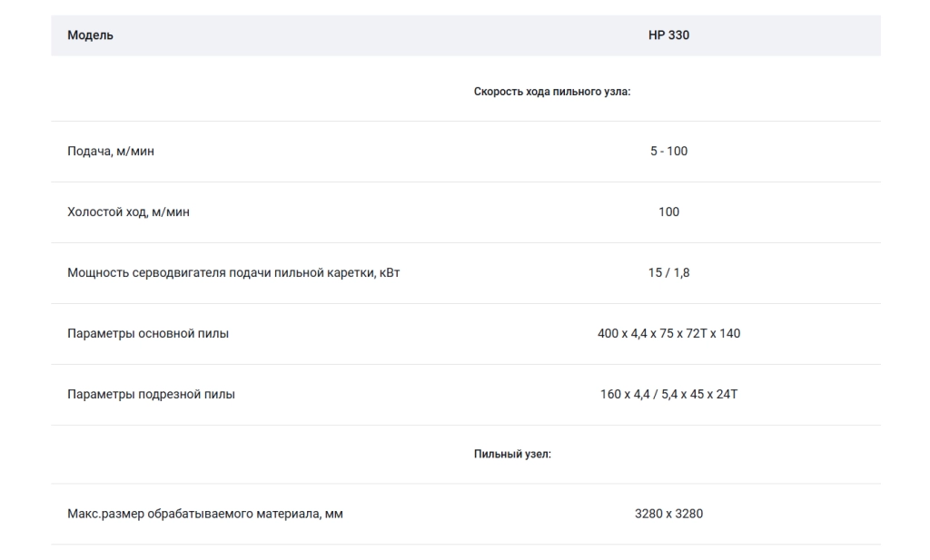Click the Подача, м/мин row label

pos(110,151)
